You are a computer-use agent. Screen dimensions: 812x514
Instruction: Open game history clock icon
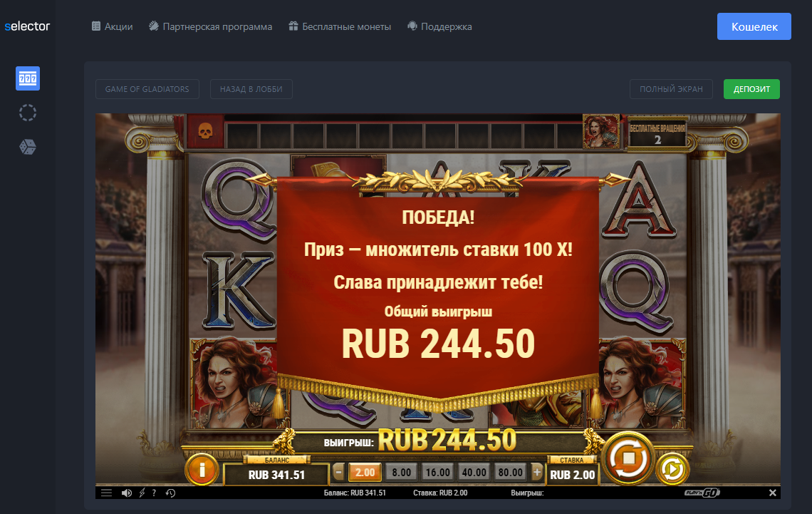click(170, 493)
